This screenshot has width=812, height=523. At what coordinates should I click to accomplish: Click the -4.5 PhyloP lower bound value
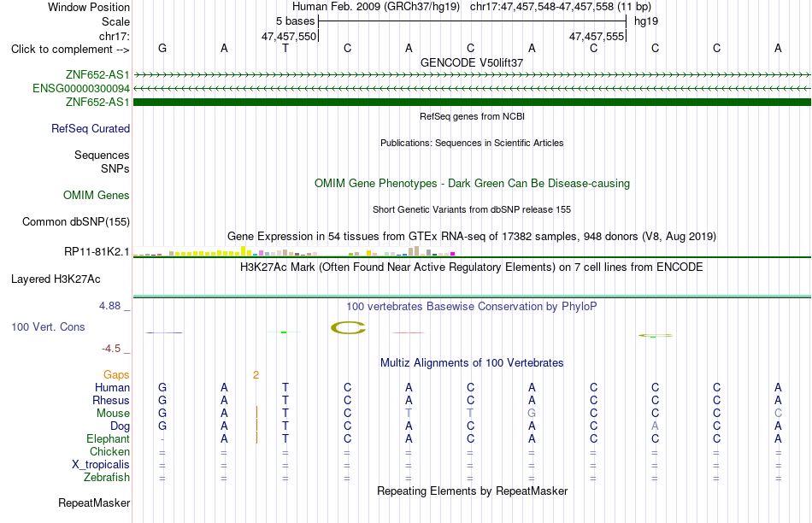pos(111,349)
